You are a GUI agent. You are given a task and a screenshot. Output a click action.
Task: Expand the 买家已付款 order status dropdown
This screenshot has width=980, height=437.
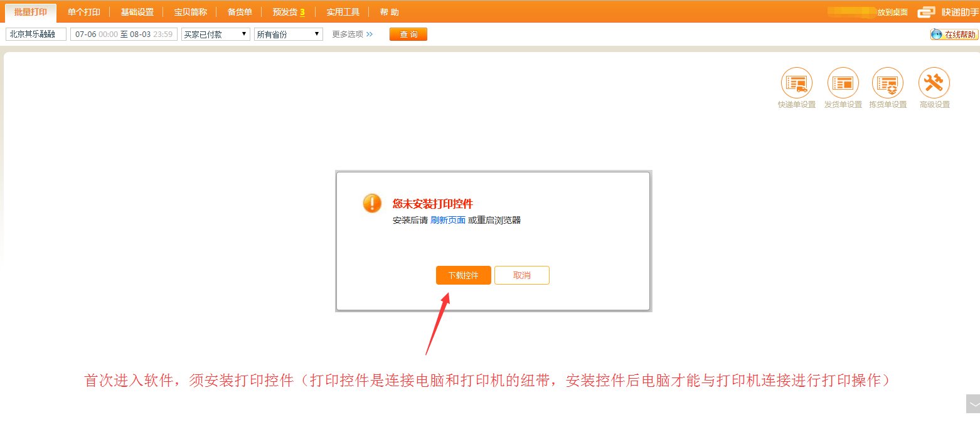pyautogui.click(x=215, y=34)
